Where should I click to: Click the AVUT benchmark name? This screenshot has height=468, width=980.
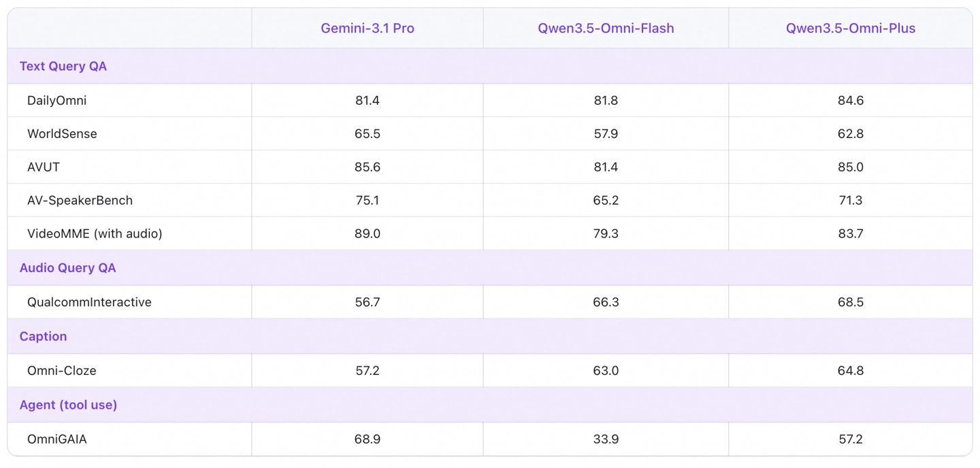tap(44, 167)
